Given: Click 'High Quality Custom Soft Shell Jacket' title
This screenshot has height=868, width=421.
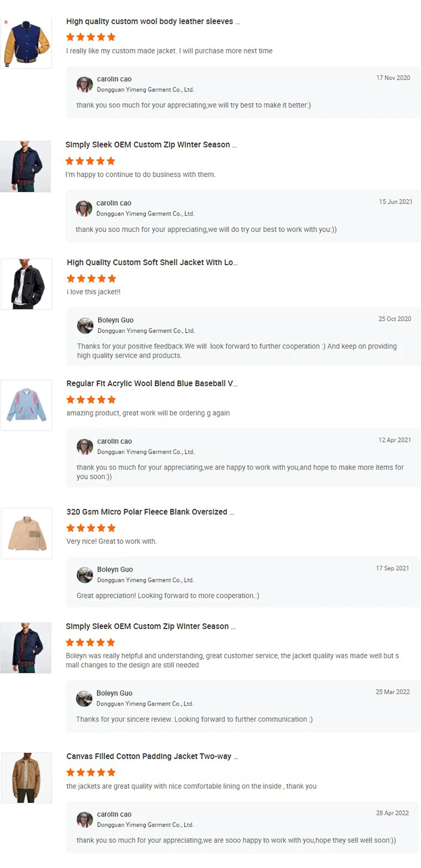Looking at the screenshot, I should tap(152, 262).
